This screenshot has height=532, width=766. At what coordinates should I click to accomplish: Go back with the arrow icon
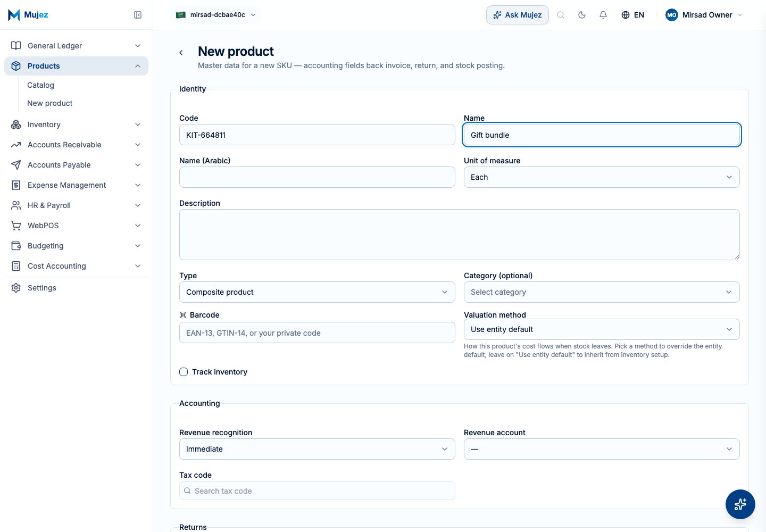click(x=181, y=53)
